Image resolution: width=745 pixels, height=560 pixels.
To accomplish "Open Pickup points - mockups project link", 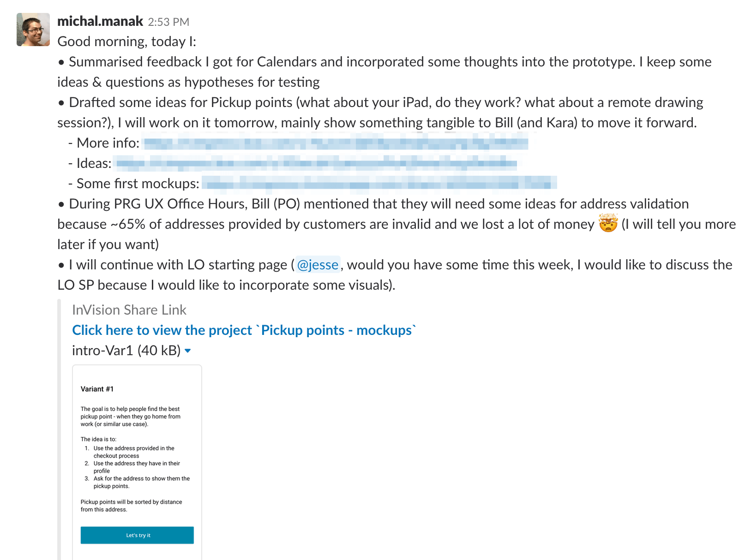I will click(x=244, y=330).
